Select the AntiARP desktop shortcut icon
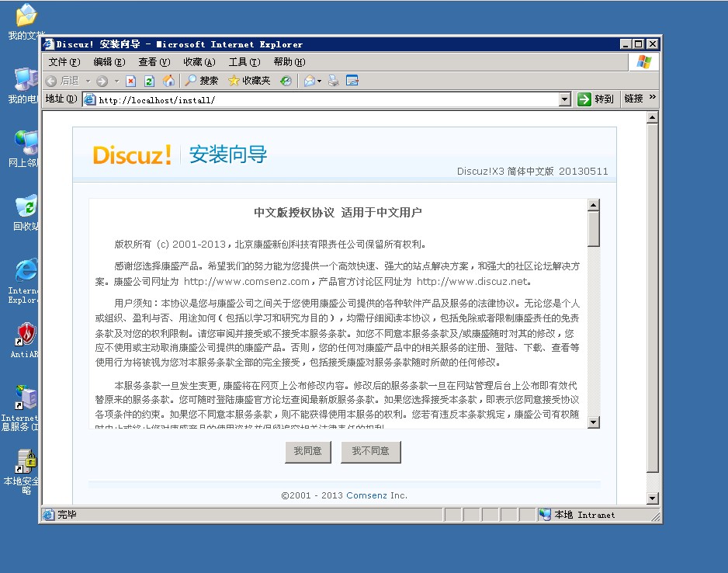The image size is (728, 573). pyautogui.click(x=25, y=340)
